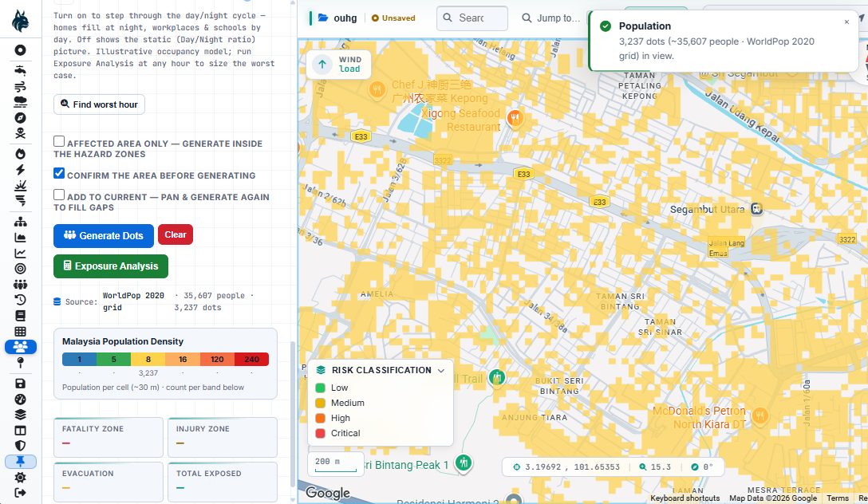Click the map Search field
The image size is (868, 504).
[472, 18]
